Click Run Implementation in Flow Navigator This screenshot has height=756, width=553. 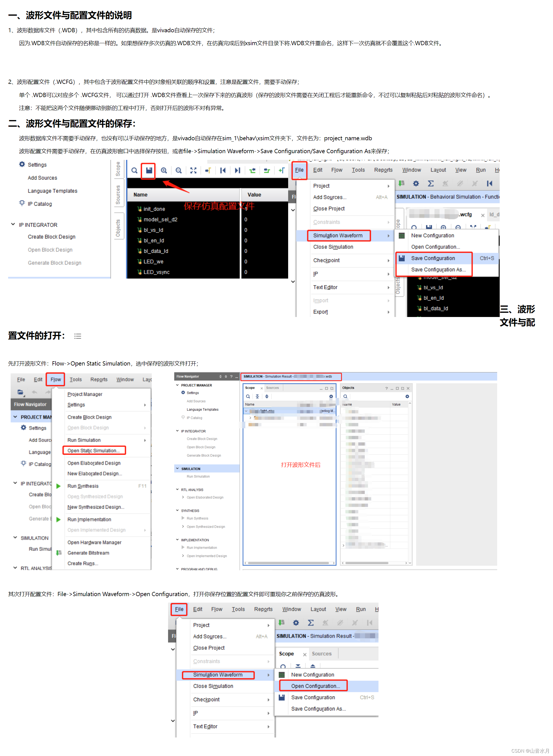click(201, 548)
